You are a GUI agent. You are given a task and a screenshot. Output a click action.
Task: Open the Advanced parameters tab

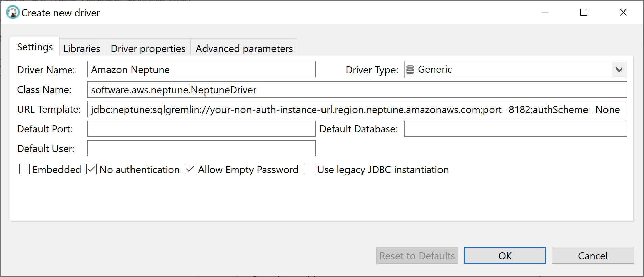(x=244, y=48)
